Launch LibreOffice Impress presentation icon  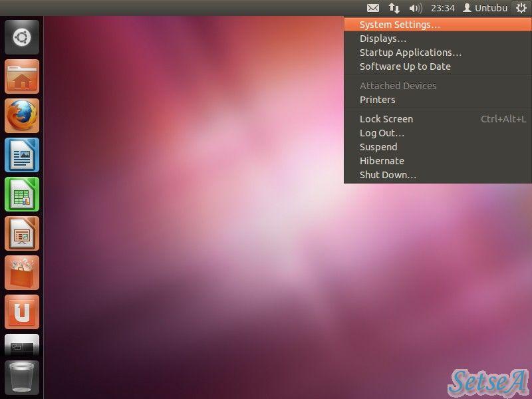(x=22, y=233)
